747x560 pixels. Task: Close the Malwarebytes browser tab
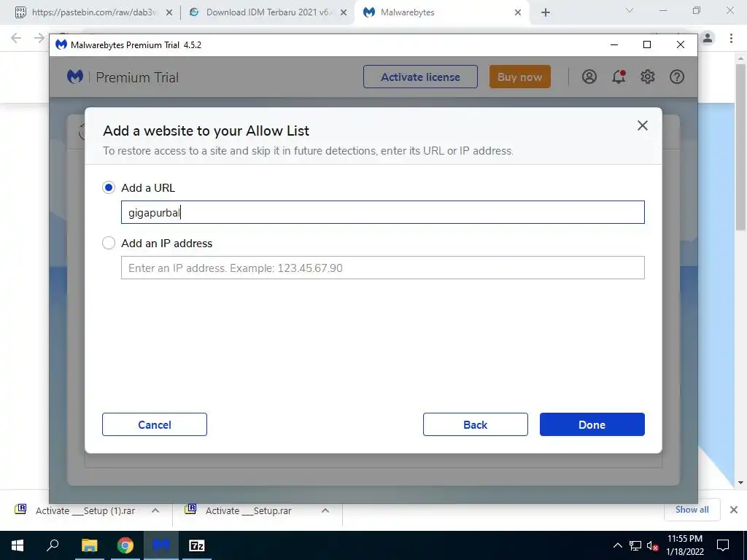(x=518, y=13)
